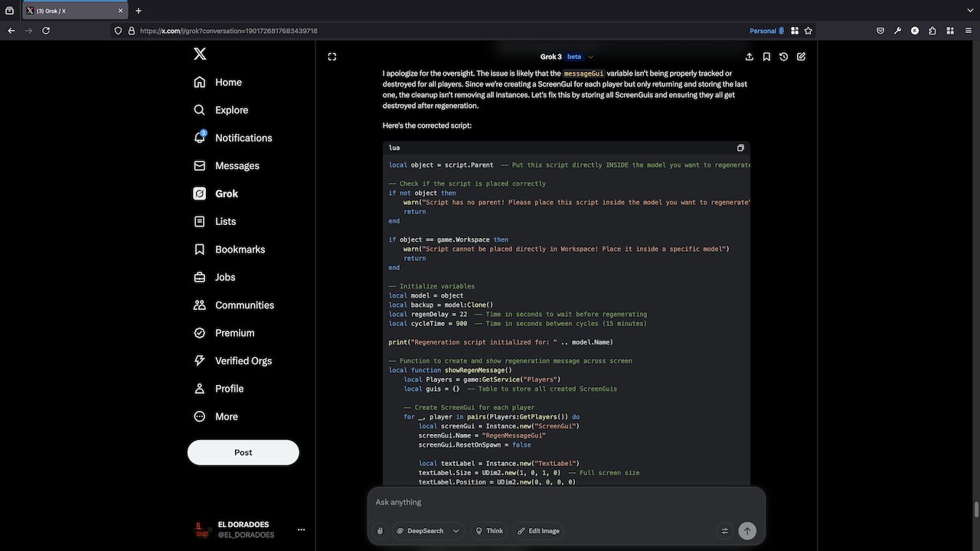980x551 pixels.
Task: Click the Edit Image button
Action: tap(537, 530)
